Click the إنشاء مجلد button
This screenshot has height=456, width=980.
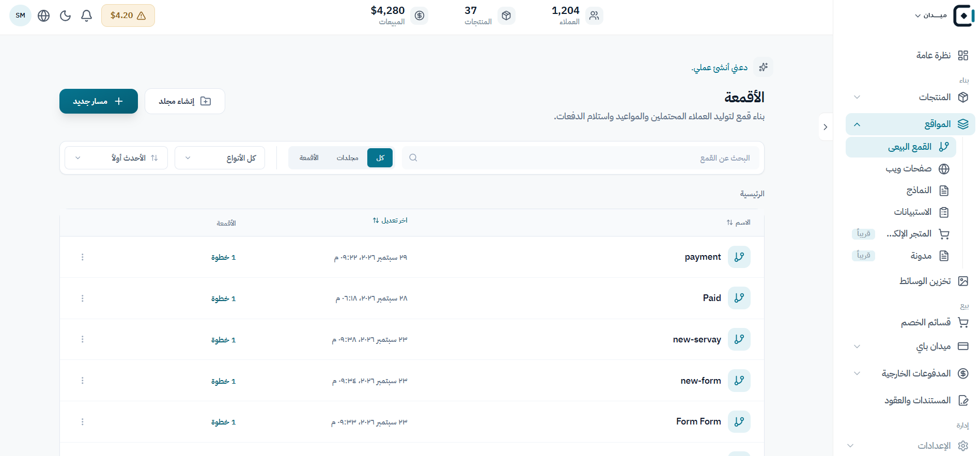point(185,101)
